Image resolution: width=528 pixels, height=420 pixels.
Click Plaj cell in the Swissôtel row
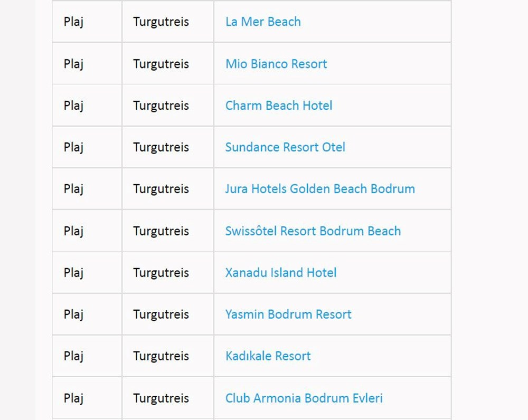pos(74,231)
